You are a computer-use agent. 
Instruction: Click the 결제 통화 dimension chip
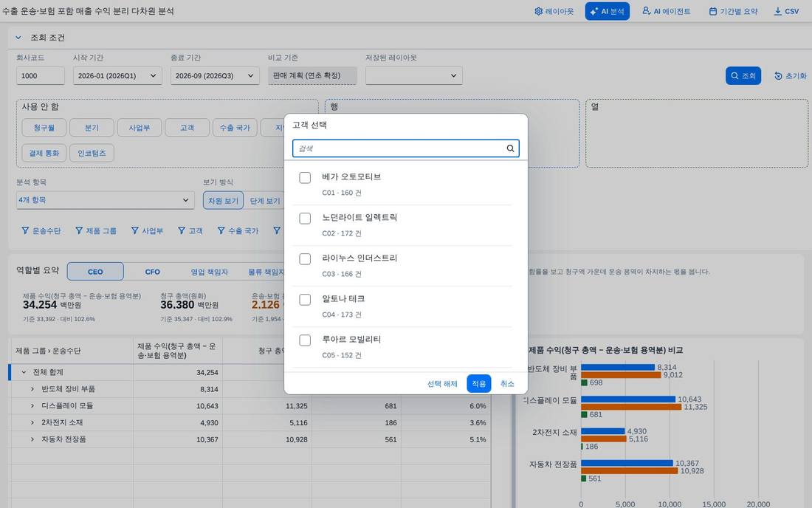44,153
